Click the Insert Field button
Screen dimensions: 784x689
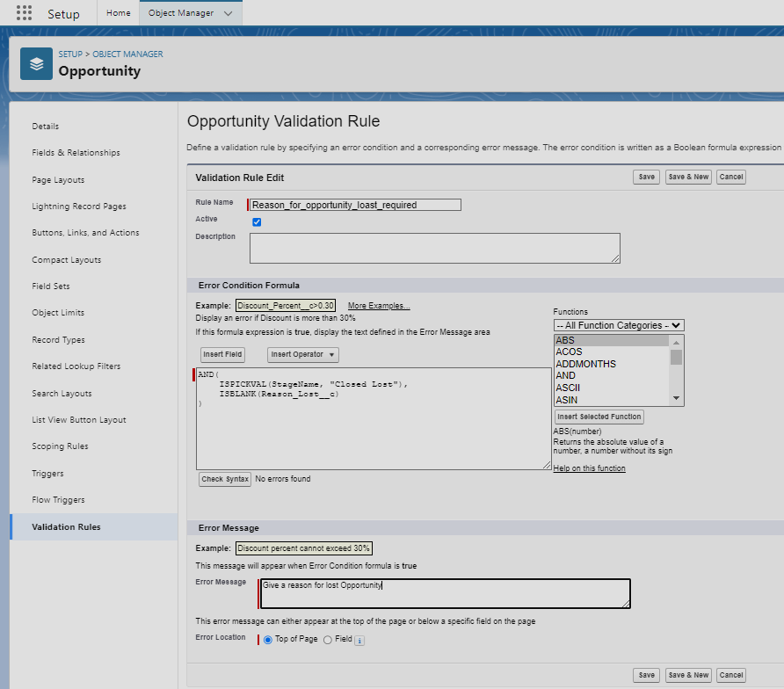[x=222, y=354]
